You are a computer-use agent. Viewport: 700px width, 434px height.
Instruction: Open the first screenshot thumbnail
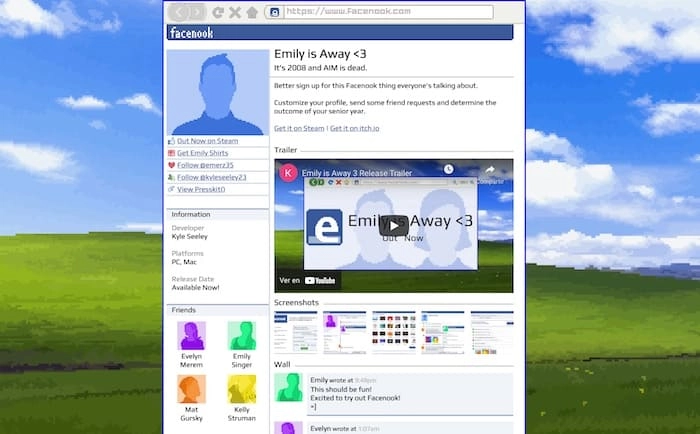[x=296, y=332]
